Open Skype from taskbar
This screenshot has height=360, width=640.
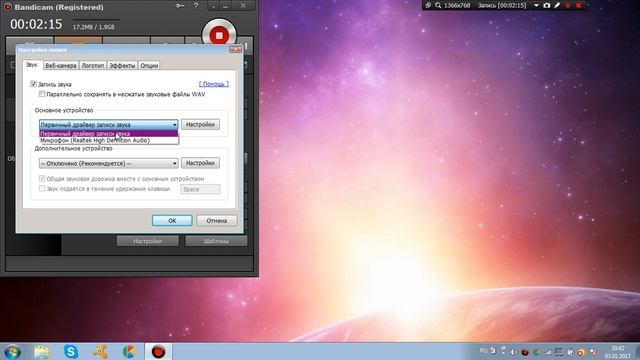pos(71,352)
